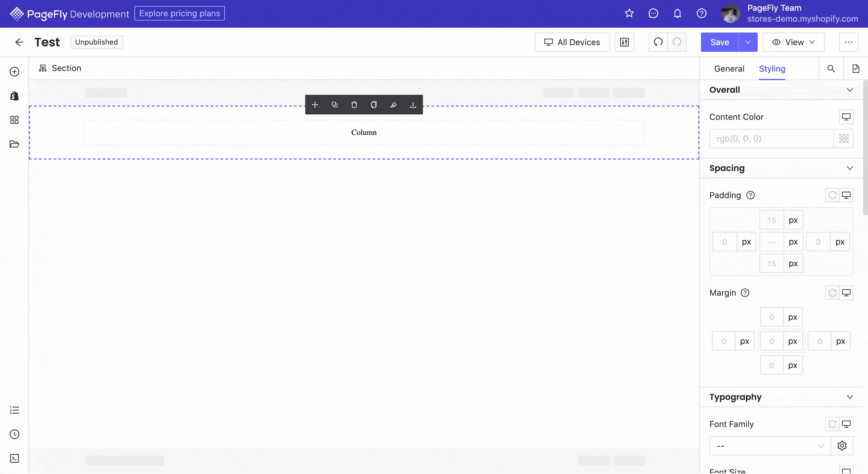
Task: Click the star favorite icon in header
Action: click(x=629, y=14)
